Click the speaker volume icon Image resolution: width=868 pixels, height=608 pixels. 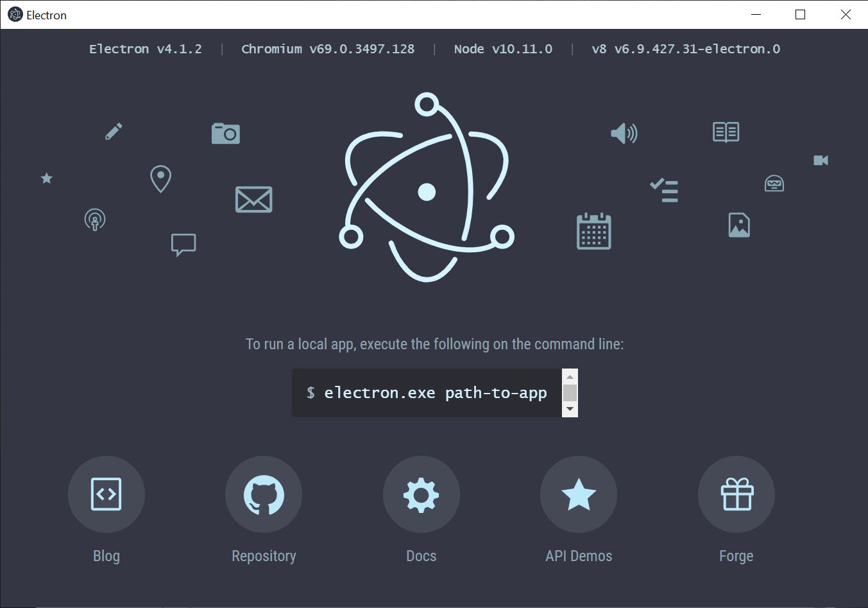tap(624, 134)
